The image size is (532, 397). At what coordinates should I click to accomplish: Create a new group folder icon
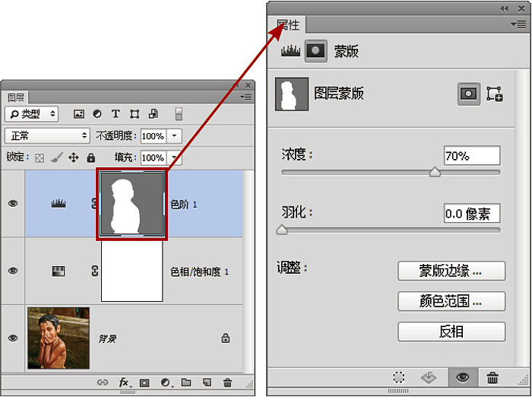[x=186, y=383]
